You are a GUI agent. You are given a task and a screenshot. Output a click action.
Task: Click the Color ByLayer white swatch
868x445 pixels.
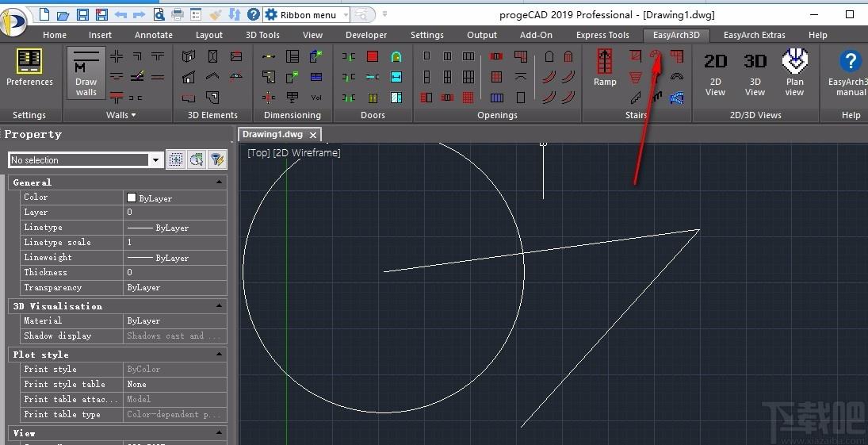tap(132, 198)
